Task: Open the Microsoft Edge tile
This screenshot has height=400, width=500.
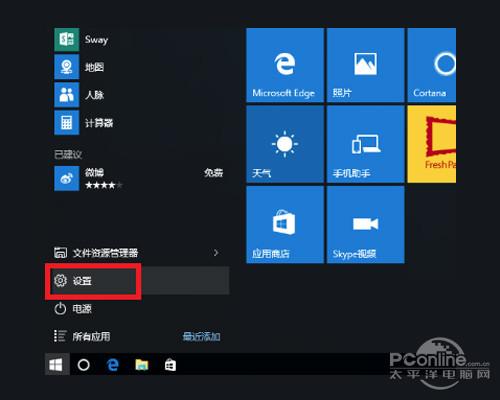Action: (285, 65)
